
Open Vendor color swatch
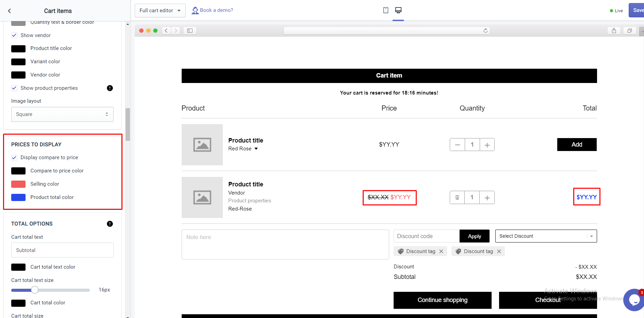[18, 75]
